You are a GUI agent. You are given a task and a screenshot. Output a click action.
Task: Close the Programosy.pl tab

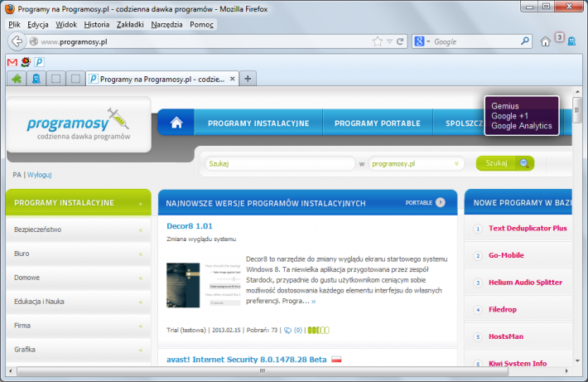(233, 79)
